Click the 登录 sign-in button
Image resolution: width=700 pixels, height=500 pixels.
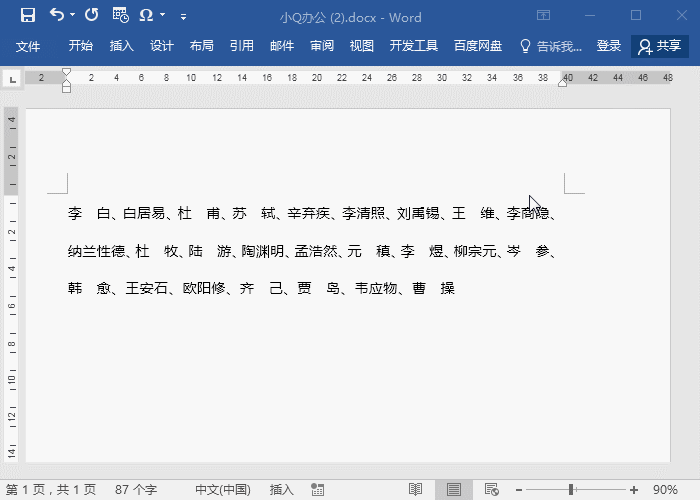pyautogui.click(x=608, y=46)
